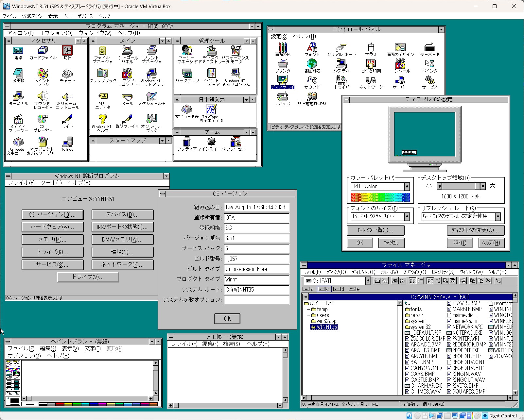This screenshot has width=524, height=420.
Task: Open the Disk Administrator icon
Action: pyautogui.click(x=211, y=51)
